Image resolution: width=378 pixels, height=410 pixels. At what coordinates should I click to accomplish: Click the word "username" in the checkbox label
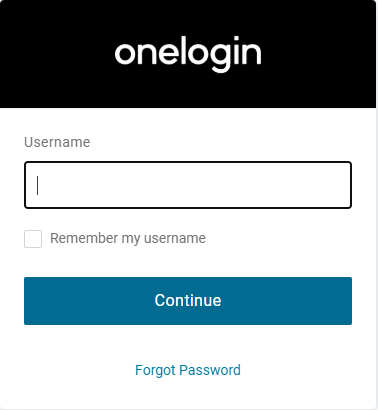(175, 238)
